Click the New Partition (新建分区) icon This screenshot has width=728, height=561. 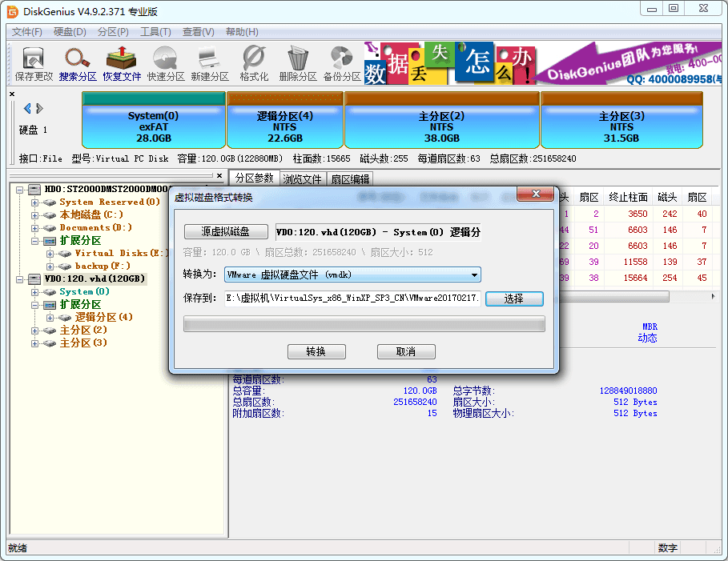(x=210, y=64)
